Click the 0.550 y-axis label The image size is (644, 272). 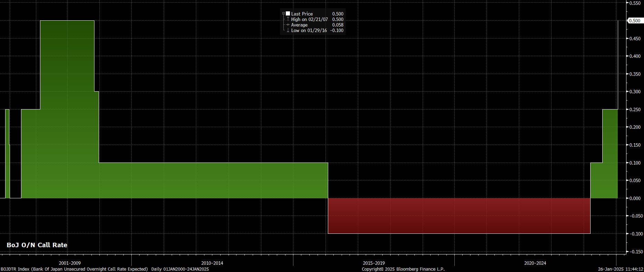[x=635, y=3]
